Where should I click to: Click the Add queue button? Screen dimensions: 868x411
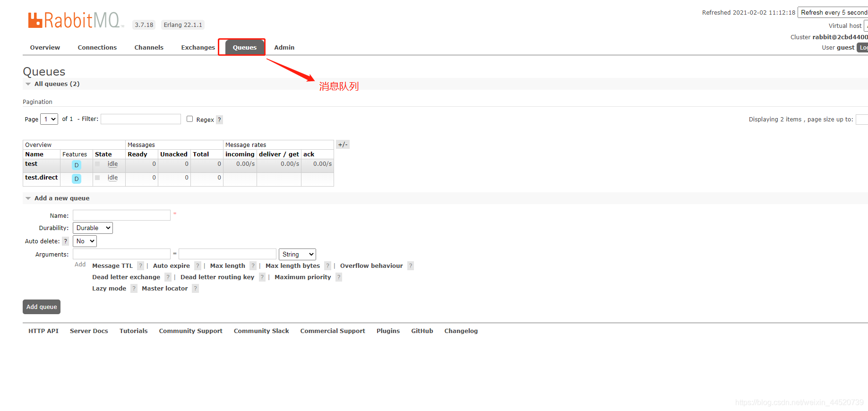pos(42,307)
